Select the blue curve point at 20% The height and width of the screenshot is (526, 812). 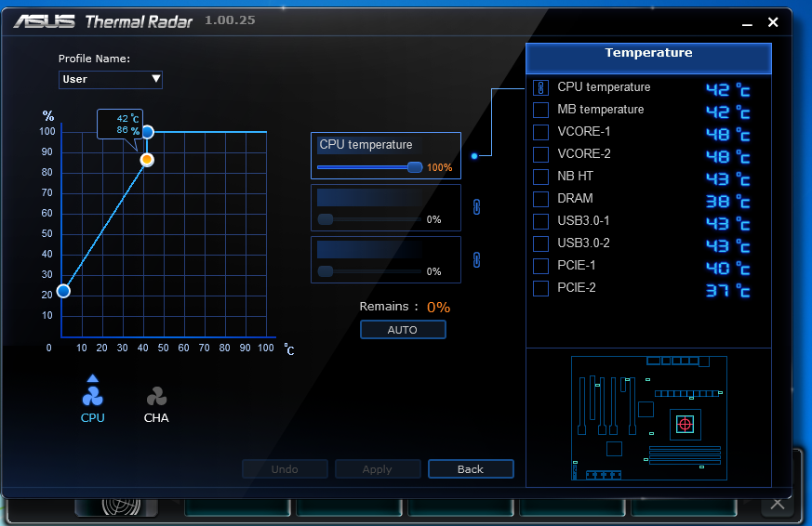pos(63,291)
